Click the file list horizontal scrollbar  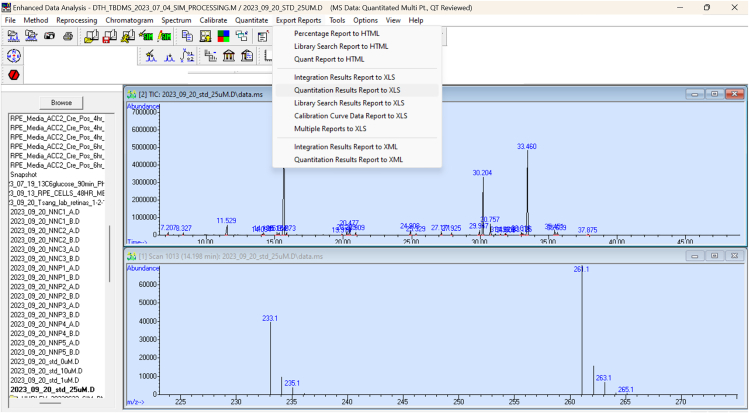pyautogui.click(x=51, y=402)
